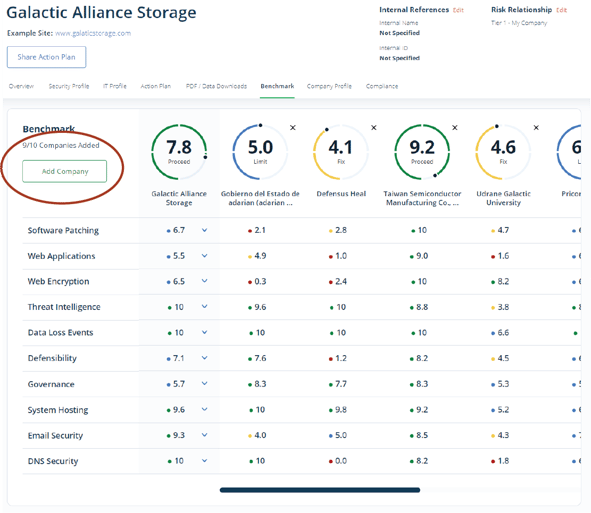Edit the Risk Relationship section
Image resolution: width=591 pixels, height=513 pixels.
click(561, 10)
